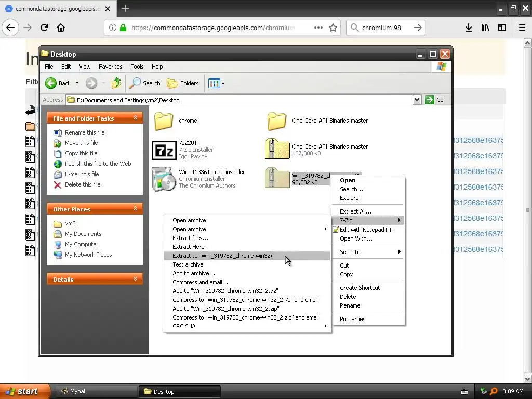Open My Computer in Other Places
Image resolution: width=532 pixels, height=399 pixels.
point(82,244)
